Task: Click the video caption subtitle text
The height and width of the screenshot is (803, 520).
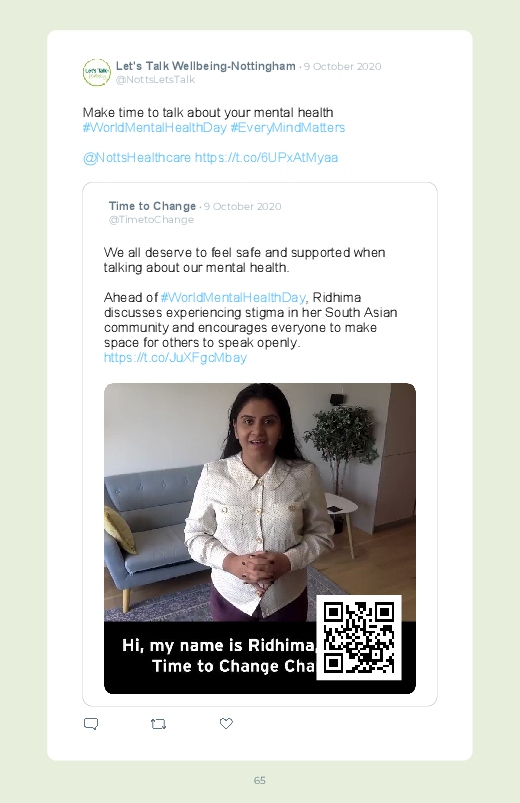Action: click(x=219, y=656)
